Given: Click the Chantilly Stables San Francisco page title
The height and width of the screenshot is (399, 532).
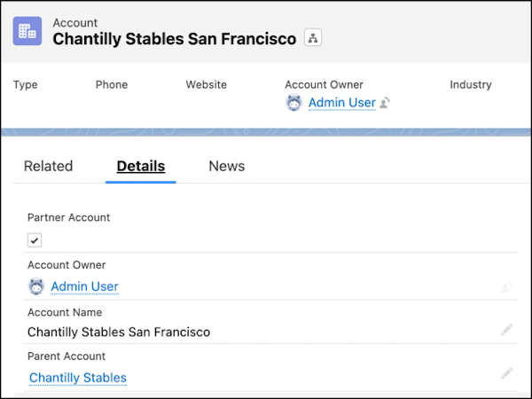Looking at the screenshot, I should (175, 39).
